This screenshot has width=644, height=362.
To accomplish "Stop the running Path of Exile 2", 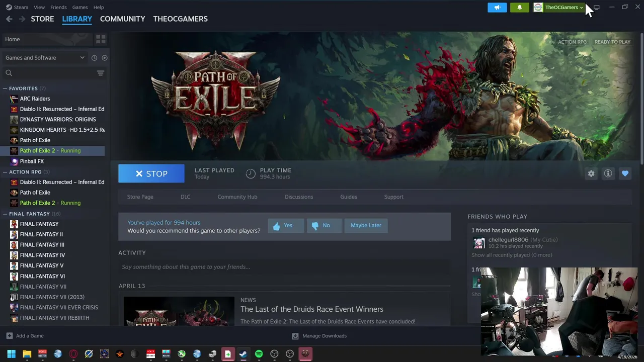I will click(x=151, y=173).
